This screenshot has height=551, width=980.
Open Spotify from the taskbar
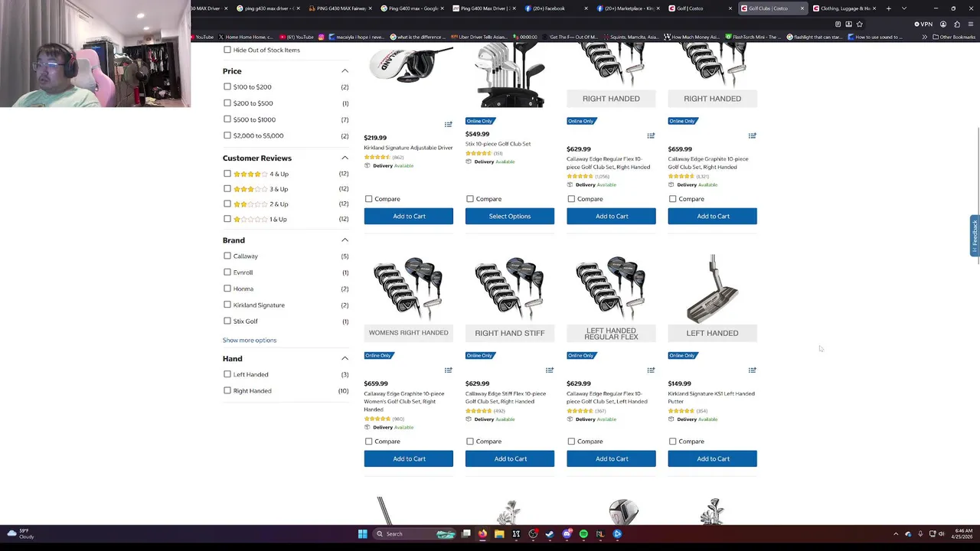click(583, 533)
